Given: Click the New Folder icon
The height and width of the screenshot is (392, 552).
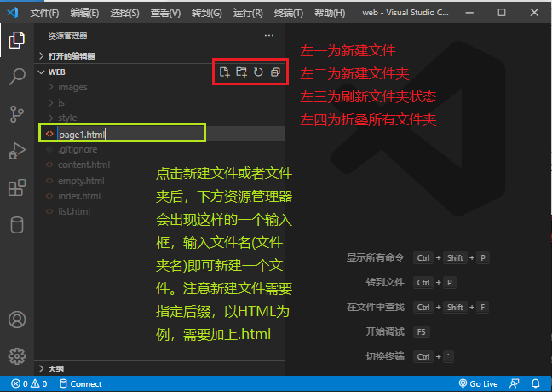Looking at the screenshot, I should [241, 72].
